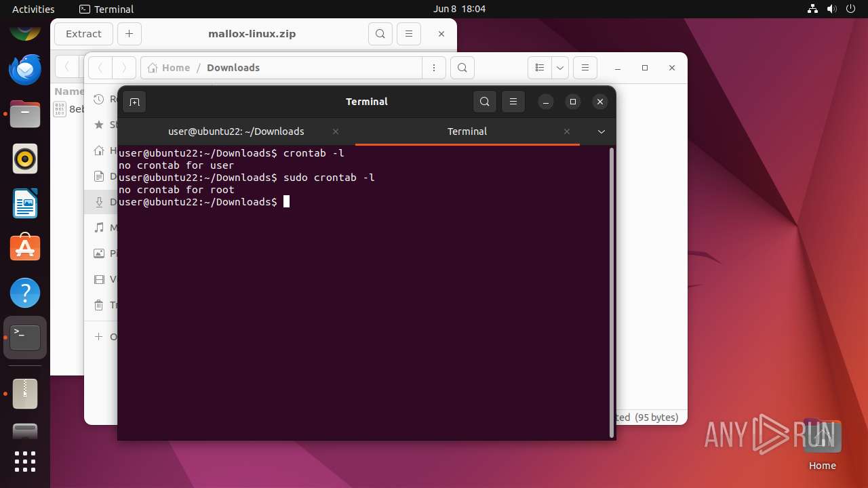Open Terminal app menu in top bar

(106, 9)
